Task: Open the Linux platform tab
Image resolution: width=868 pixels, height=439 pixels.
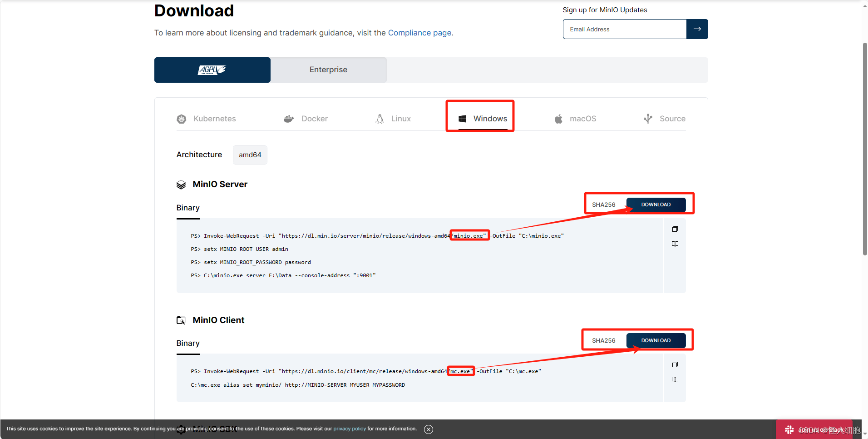Action: pyautogui.click(x=393, y=119)
